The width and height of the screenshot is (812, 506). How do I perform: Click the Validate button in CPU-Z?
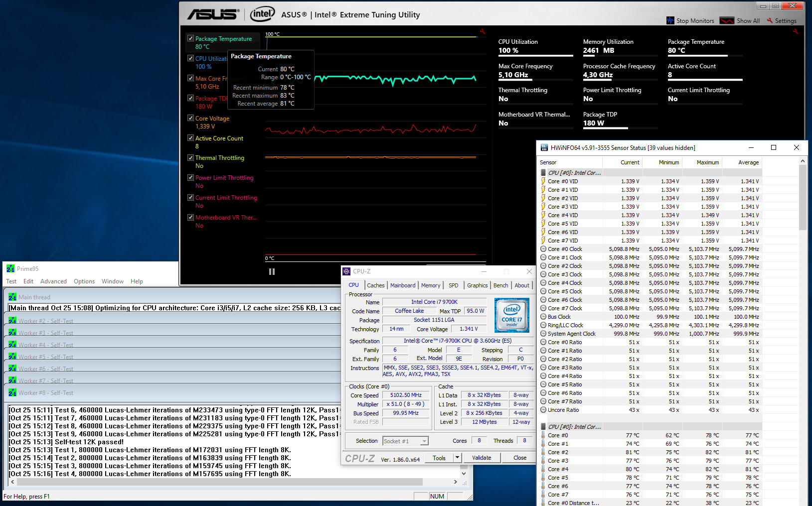(482, 458)
